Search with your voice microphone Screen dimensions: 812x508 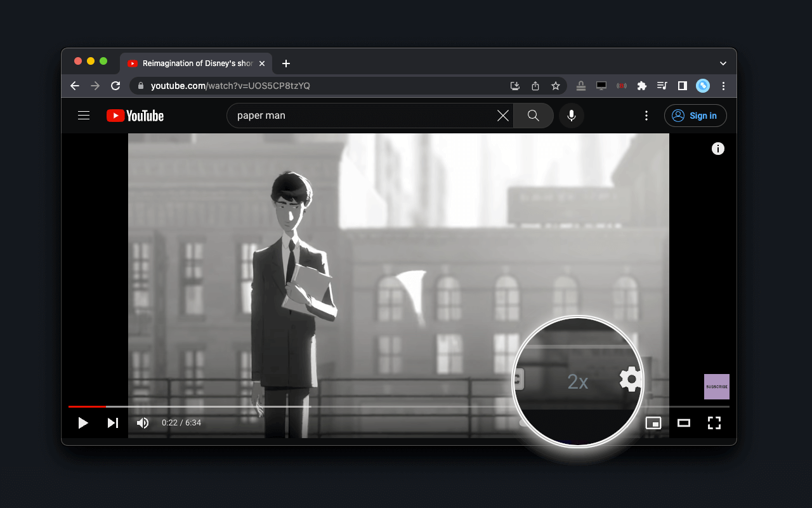[x=572, y=116]
